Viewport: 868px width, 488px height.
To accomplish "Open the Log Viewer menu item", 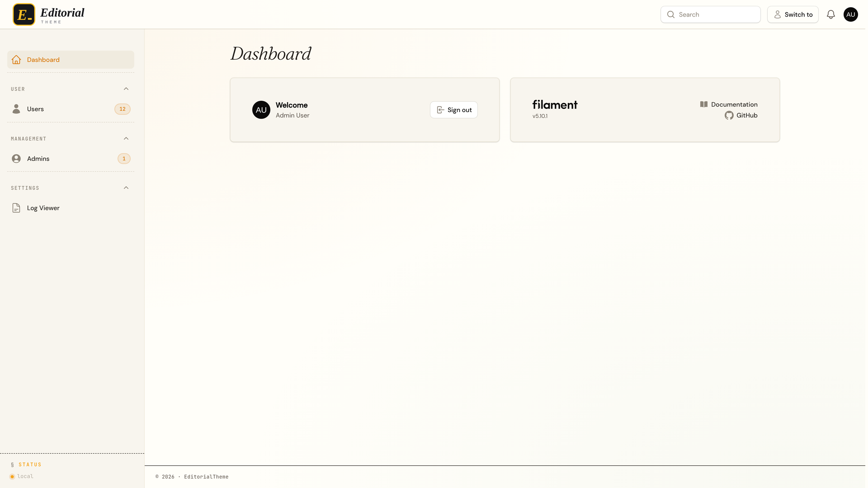I will coord(71,208).
